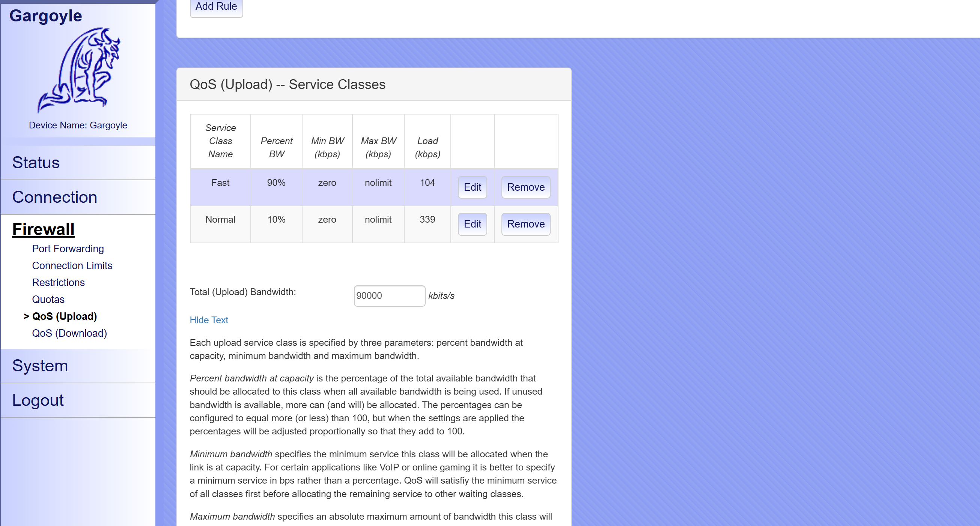
Task: Click Add Rule button
Action: coord(217,6)
